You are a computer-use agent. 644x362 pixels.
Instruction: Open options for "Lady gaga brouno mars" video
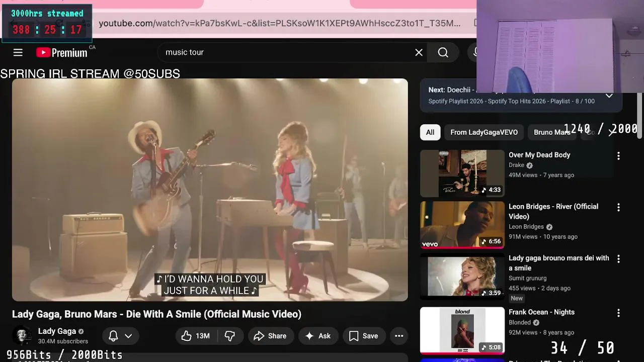tap(618, 259)
